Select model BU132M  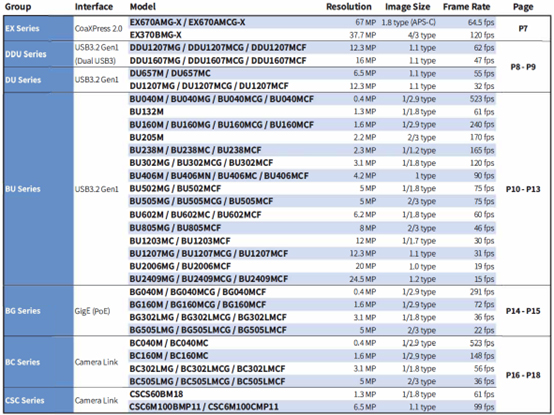pyautogui.click(x=146, y=112)
